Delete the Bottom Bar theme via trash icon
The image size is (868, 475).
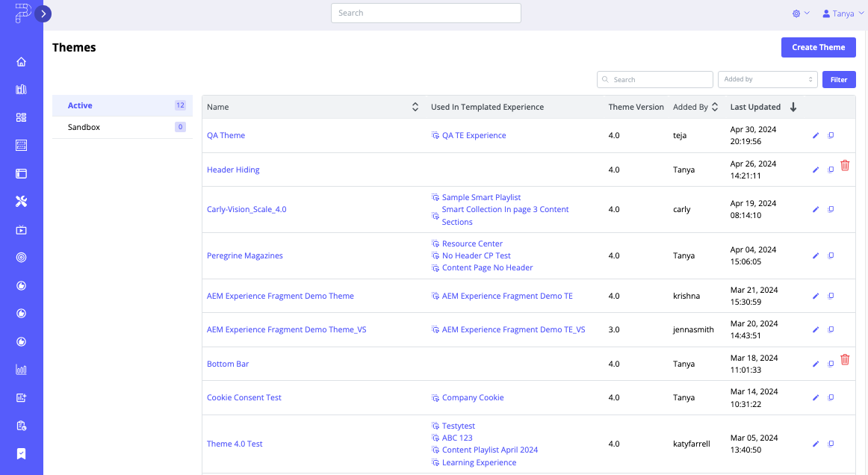(845, 360)
